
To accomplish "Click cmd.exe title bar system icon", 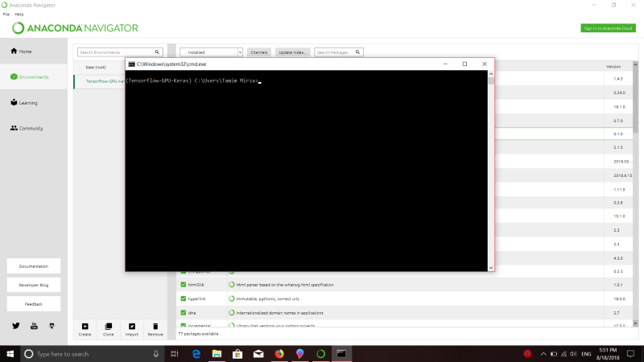I will point(131,64).
